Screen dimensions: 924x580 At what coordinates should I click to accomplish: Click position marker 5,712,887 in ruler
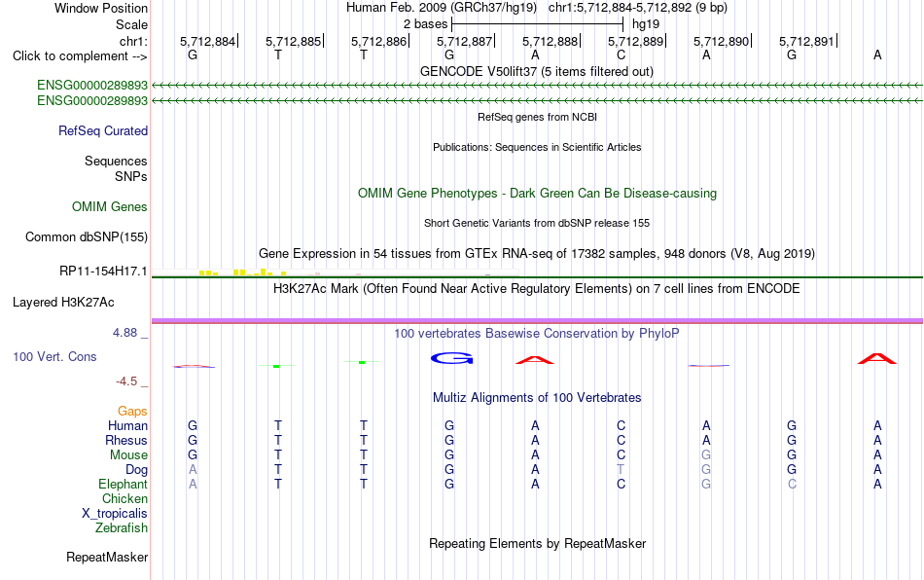(464, 41)
